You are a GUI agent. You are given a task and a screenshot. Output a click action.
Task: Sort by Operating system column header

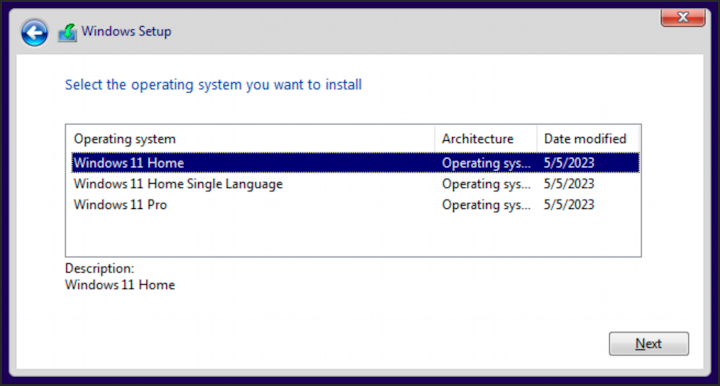tap(252, 139)
